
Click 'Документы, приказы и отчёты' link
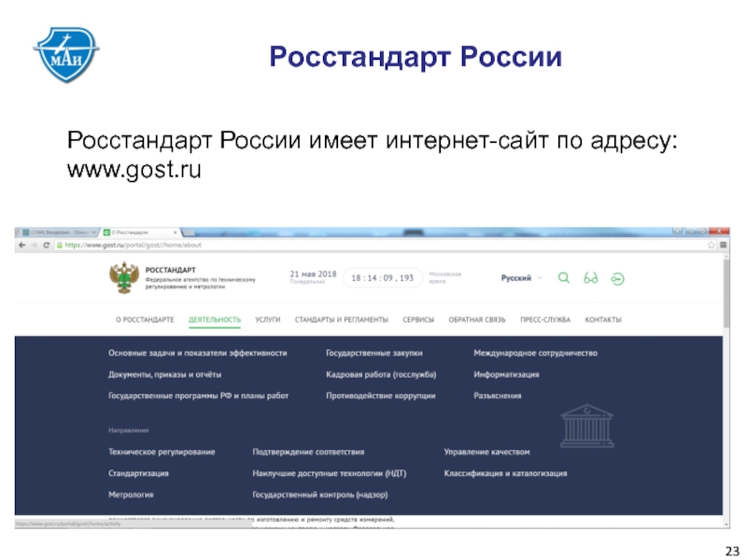pos(165,375)
